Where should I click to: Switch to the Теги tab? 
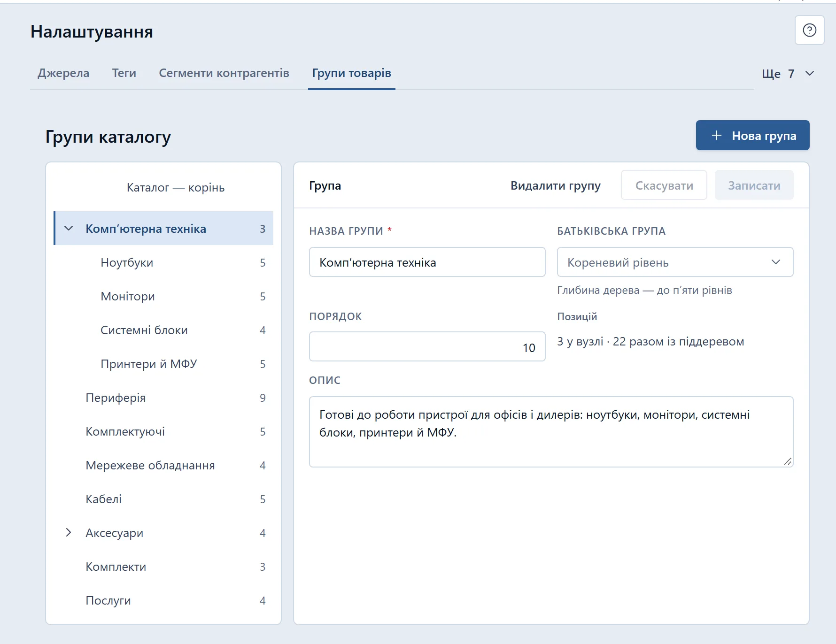pyautogui.click(x=124, y=73)
